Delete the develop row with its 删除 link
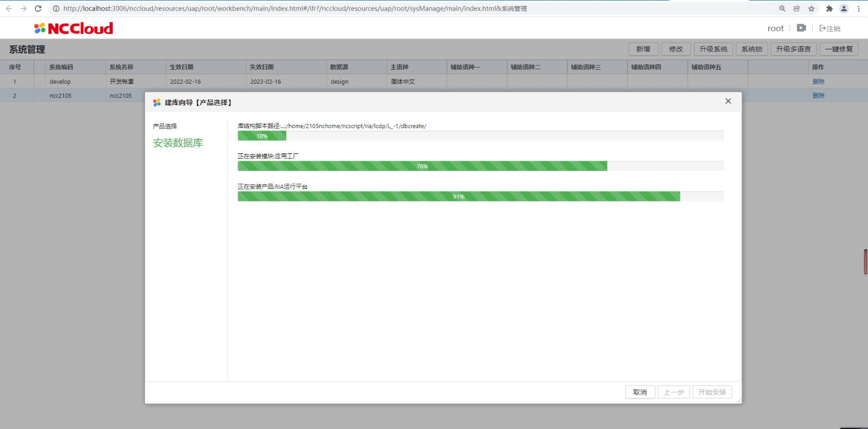Viewport: 868px width, 429px height. coord(818,82)
